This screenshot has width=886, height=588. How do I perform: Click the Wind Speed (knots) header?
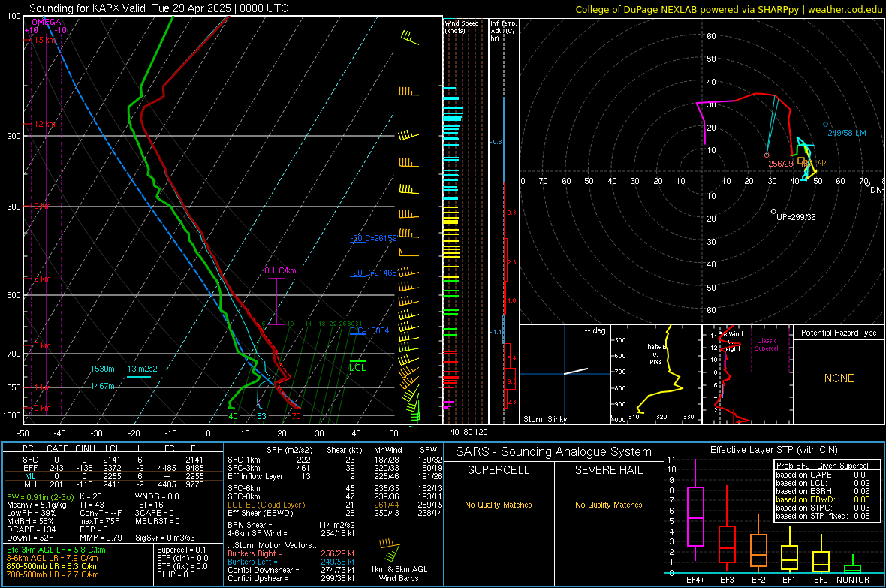461,27
